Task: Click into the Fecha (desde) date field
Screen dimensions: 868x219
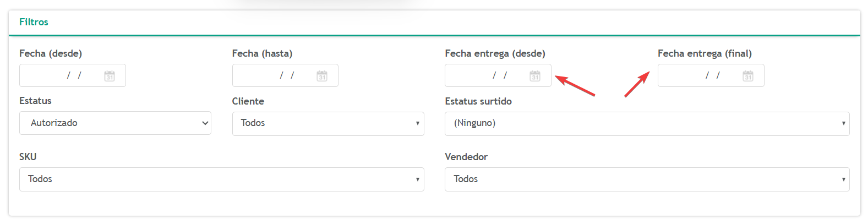Action: pos(73,75)
